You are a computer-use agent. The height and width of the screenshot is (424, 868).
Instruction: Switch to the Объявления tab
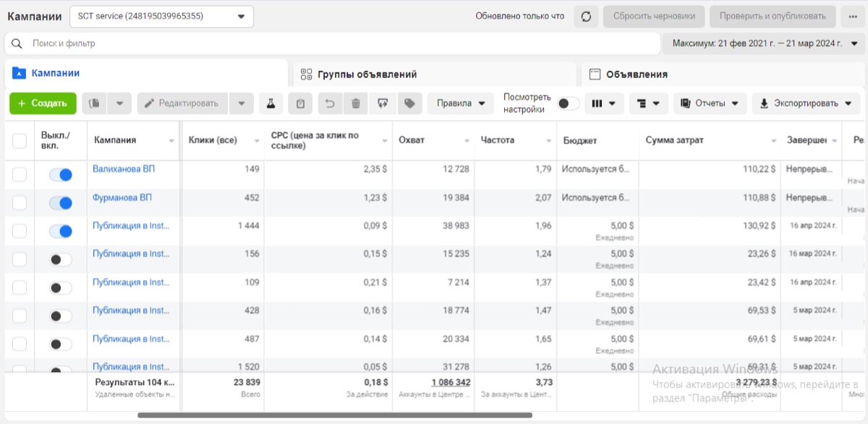point(724,74)
